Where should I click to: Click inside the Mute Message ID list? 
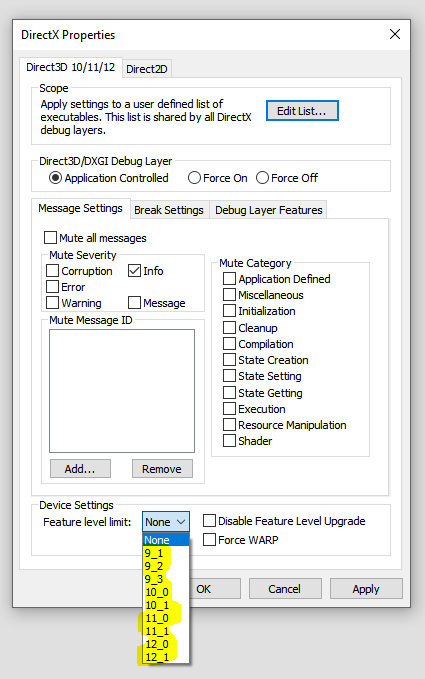pyautogui.click(x=122, y=391)
